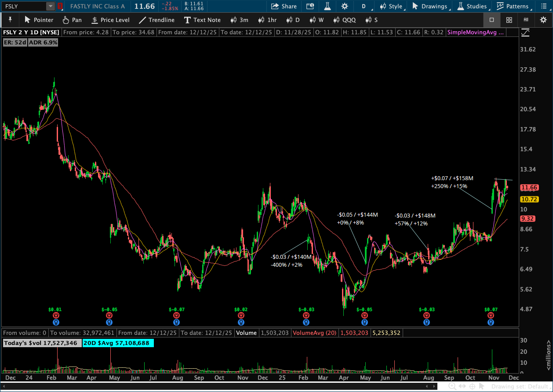Choose the Price Level drawing tool
553x392 pixels.
coord(110,20)
